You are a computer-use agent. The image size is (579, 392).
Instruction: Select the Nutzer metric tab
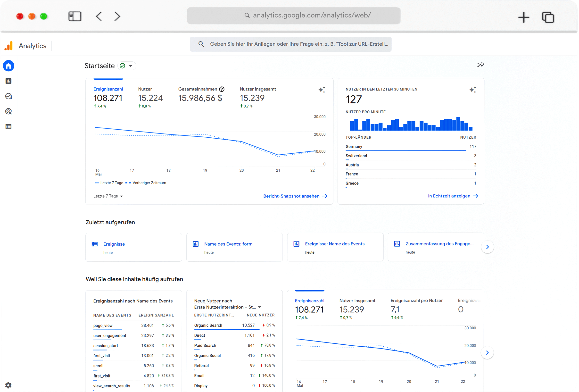click(150, 97)
